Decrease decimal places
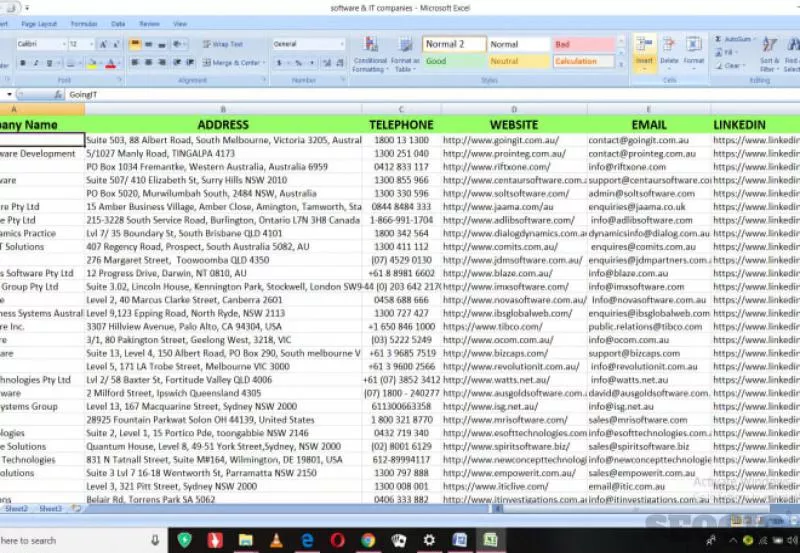 click(340, 63)
